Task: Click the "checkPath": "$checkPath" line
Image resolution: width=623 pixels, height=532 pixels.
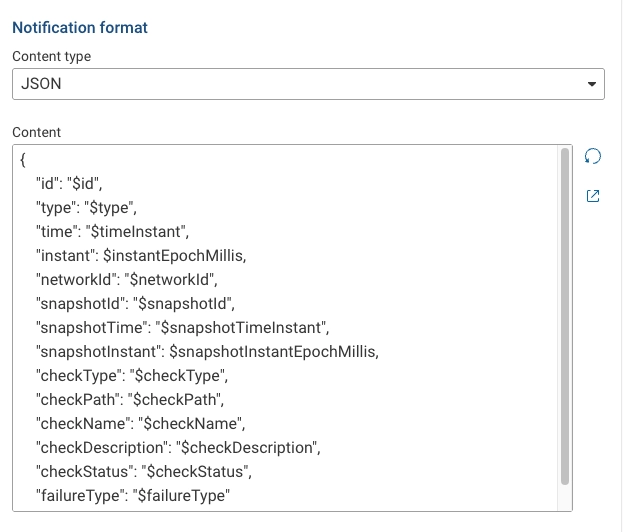Action: click(x=130, y=400)
